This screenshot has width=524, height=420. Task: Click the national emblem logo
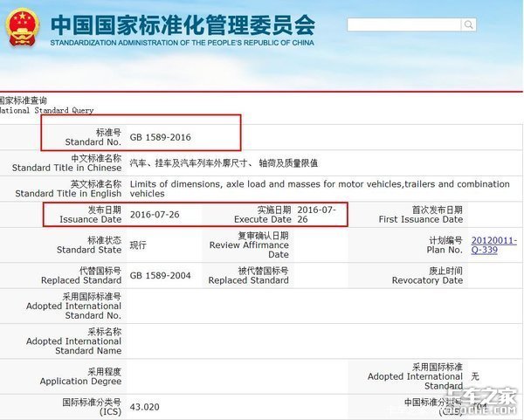tap(23, 28)
